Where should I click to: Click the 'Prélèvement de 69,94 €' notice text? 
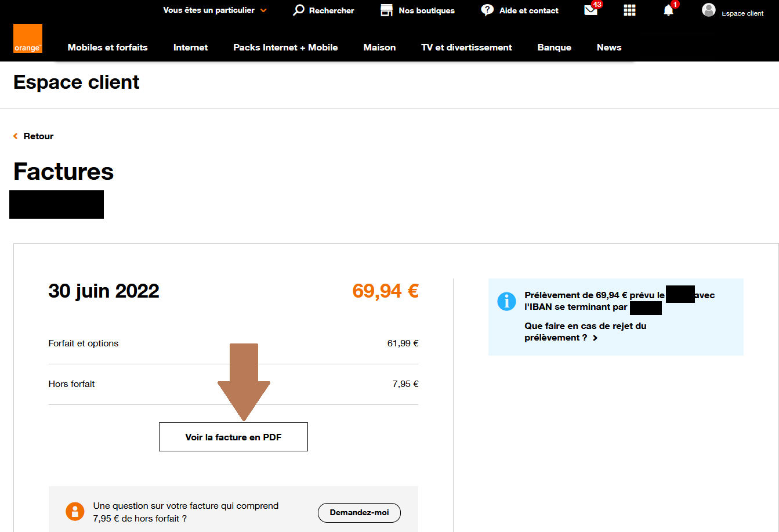pos(619,301)
